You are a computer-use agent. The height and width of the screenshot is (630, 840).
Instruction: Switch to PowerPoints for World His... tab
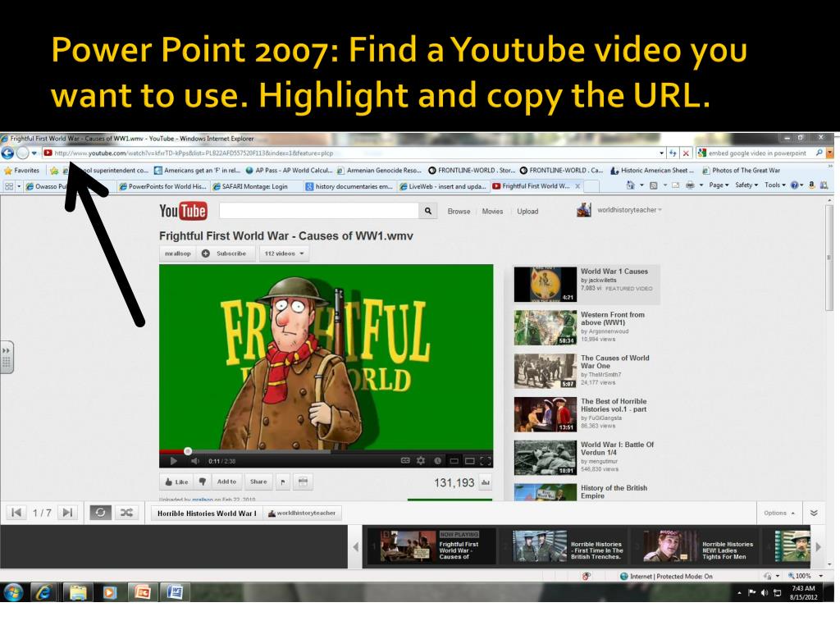tap(162, 186)
